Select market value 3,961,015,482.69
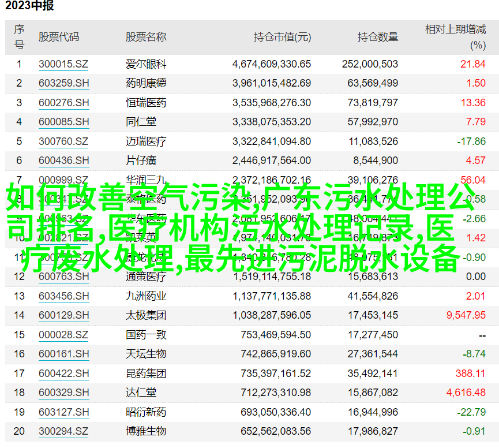The height and width of the screenshot is (448, 499). click(x=272, y=84)
